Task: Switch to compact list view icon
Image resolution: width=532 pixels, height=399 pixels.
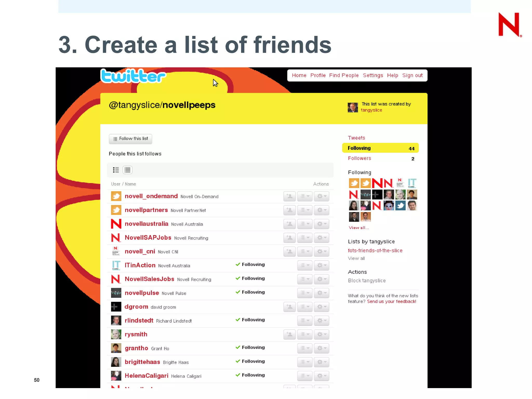Action: (128, 170)
